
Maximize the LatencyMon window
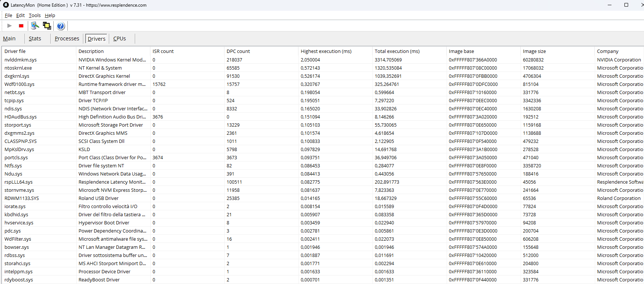click(x=626, y=5)
